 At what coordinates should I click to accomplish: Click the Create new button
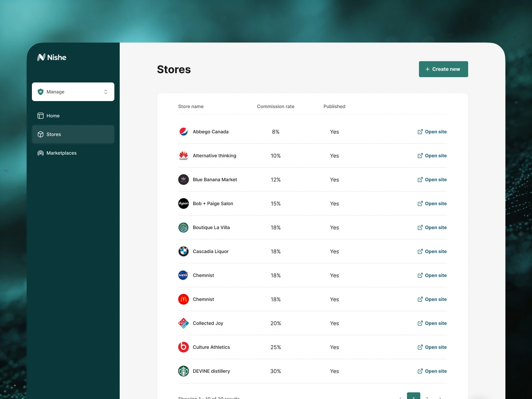[444, 69]
